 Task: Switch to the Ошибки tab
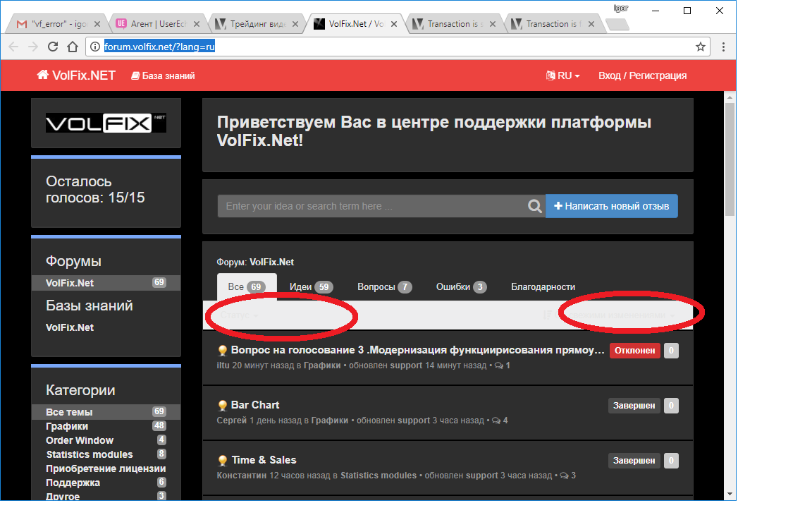[x=462, y=286]
